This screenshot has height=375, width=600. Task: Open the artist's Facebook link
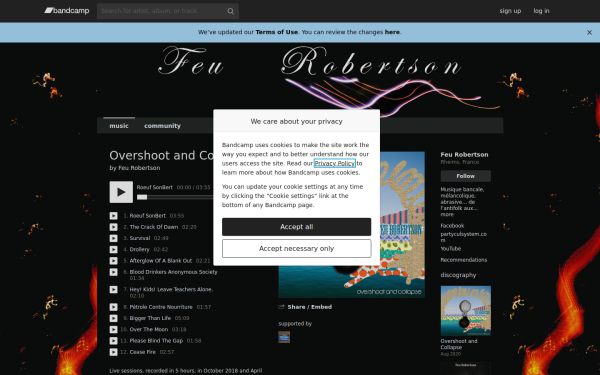pos(452,226)
